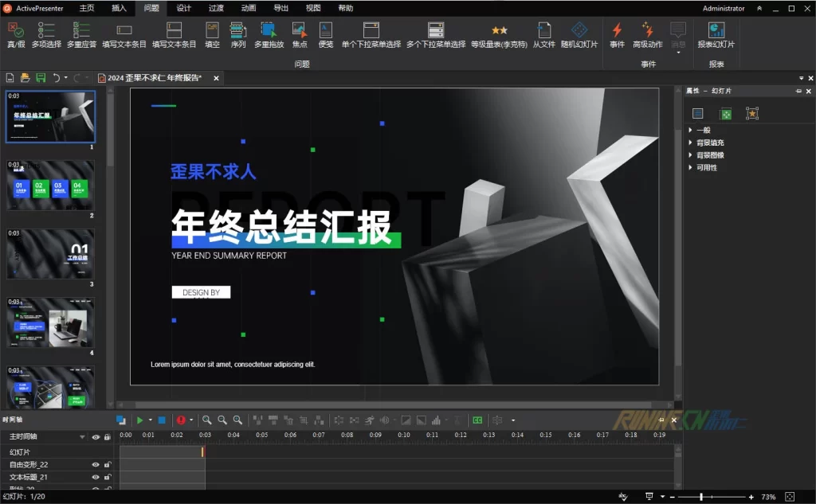Click the red record button on timeline

181,420
